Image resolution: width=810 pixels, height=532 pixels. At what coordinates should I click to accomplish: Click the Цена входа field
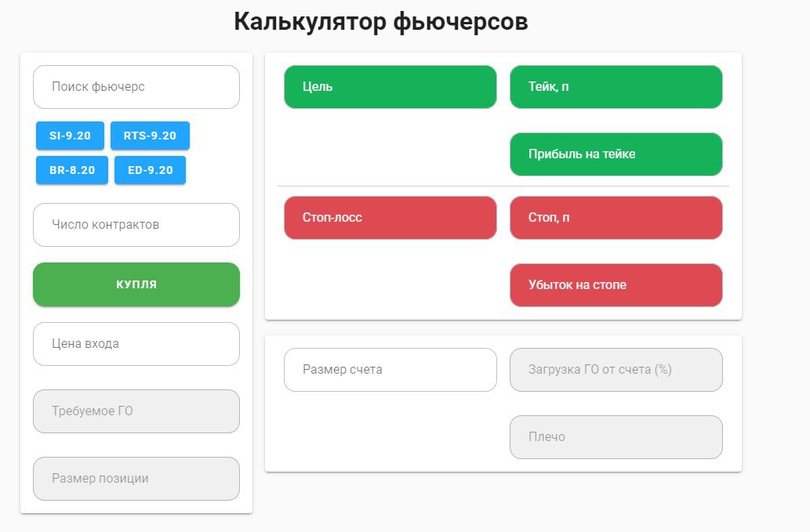click(136, 344)
